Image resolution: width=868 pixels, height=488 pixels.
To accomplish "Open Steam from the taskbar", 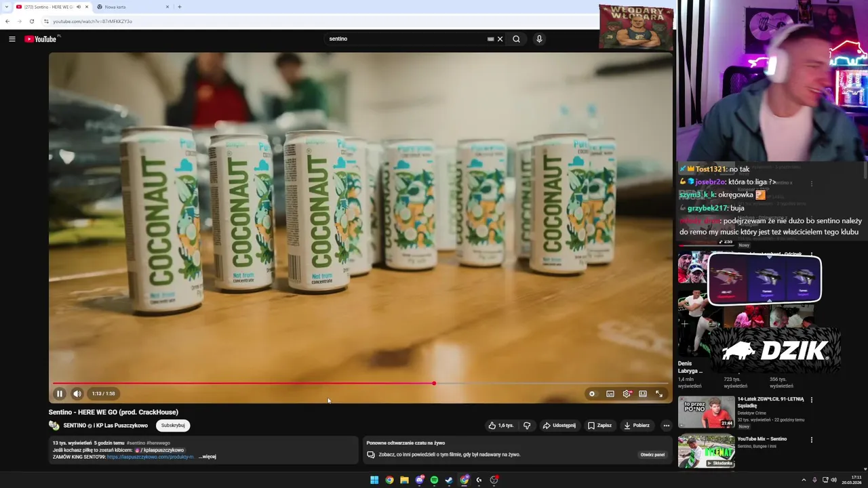I will pyautogui.click(x=449, y=480).
